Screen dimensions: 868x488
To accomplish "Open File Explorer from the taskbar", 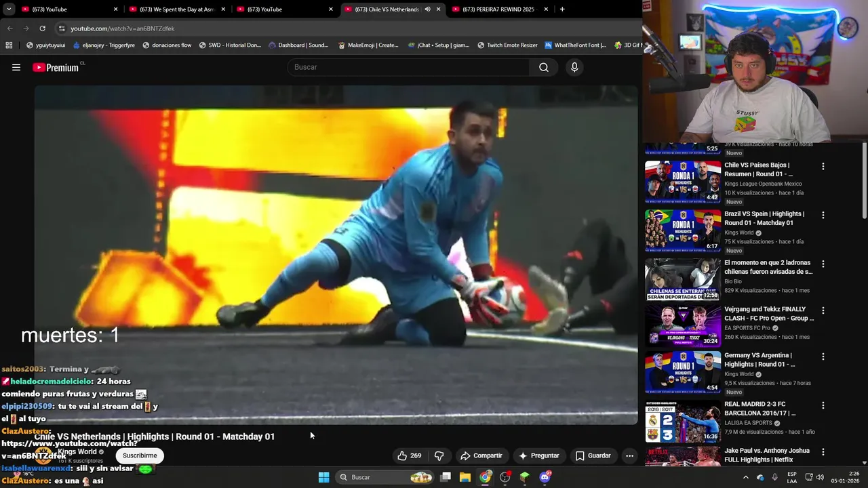I will click(465, 477).
